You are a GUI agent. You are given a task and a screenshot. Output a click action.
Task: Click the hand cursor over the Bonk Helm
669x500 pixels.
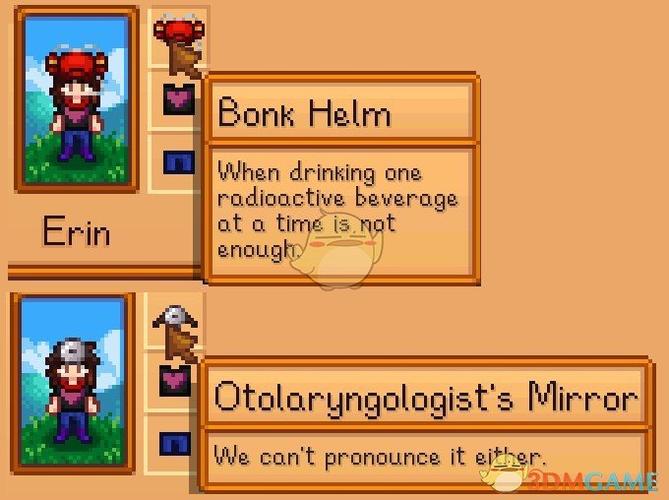point(186,60)
